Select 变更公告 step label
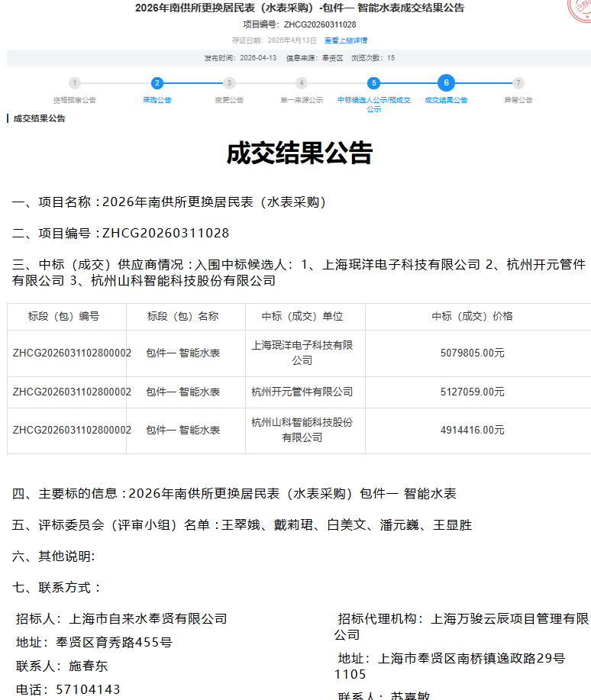The width and height of the screenshot is (591, 700). tap(229, 100)
